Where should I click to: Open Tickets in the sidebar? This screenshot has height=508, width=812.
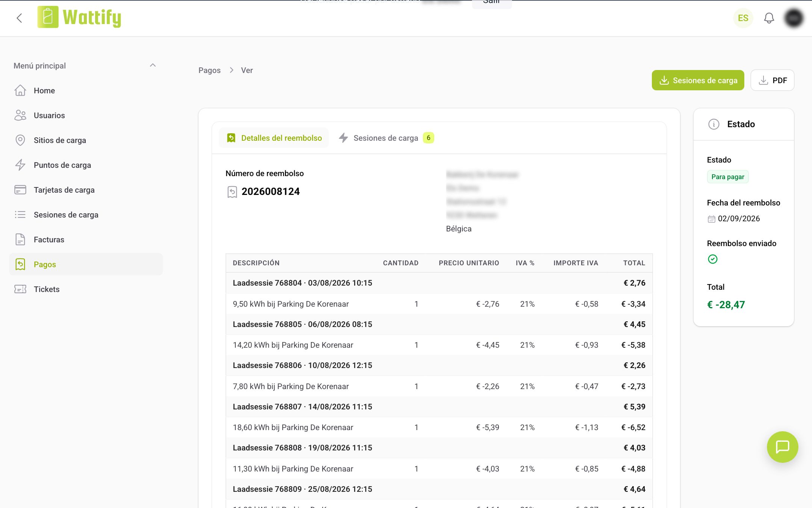[86, 289]
